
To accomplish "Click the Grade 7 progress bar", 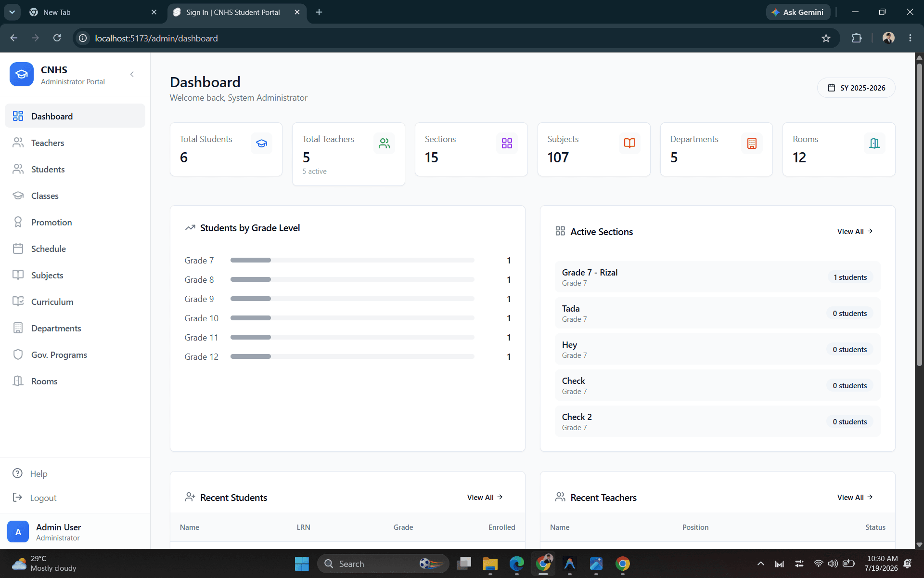I will (352, 260).
